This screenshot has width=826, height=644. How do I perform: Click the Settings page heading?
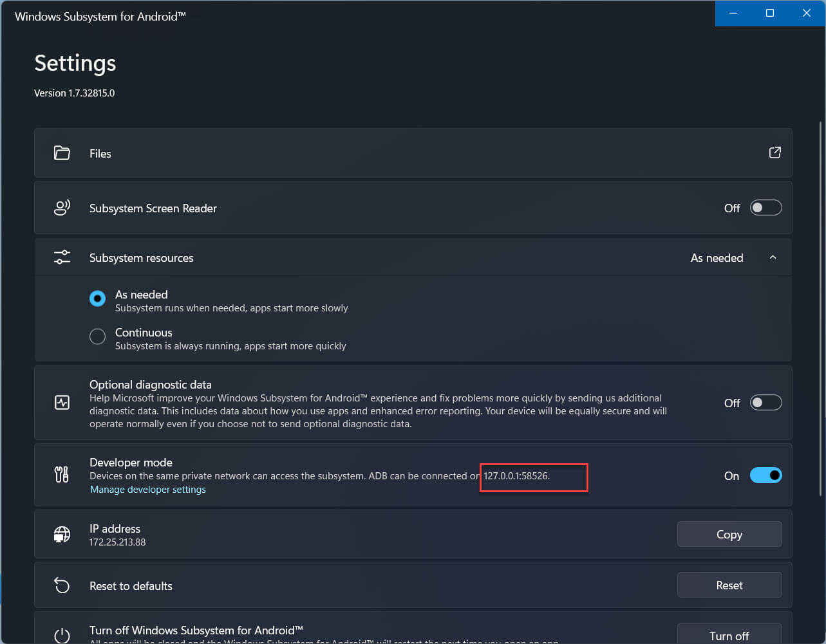coord(75,63)
